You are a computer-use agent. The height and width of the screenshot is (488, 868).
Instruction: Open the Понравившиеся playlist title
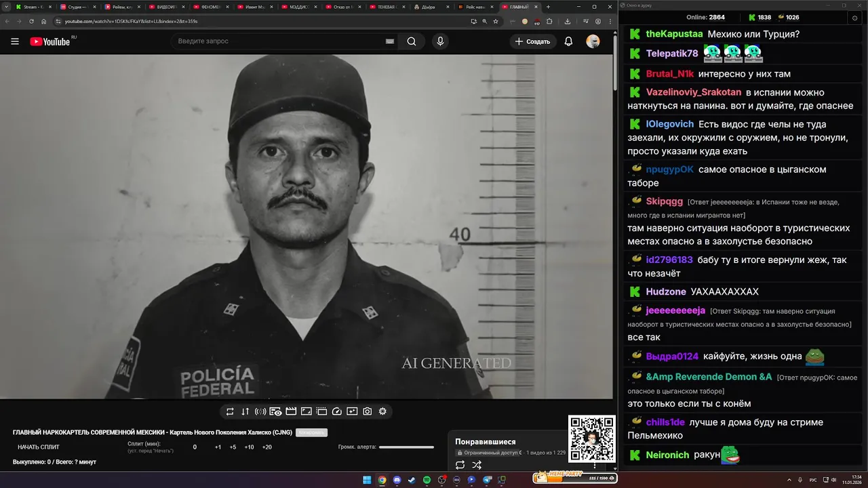pos(486,442)
